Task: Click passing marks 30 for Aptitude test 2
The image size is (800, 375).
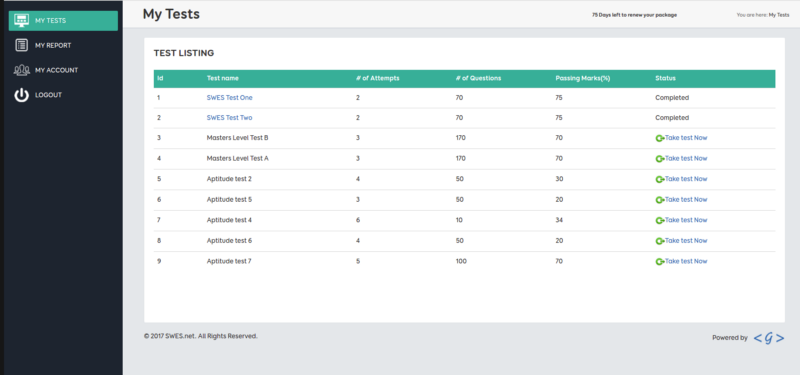Action: (x=559, y=179)
